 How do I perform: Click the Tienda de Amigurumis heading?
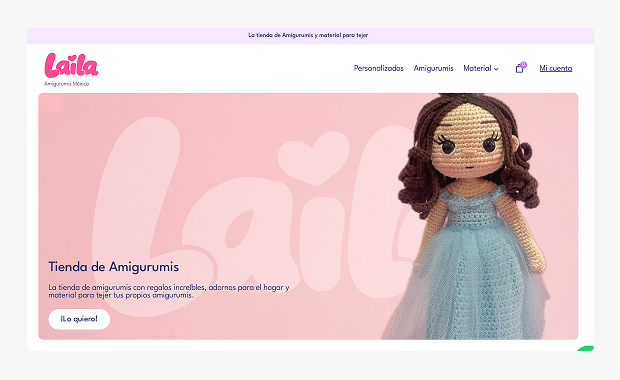(113, 267)
